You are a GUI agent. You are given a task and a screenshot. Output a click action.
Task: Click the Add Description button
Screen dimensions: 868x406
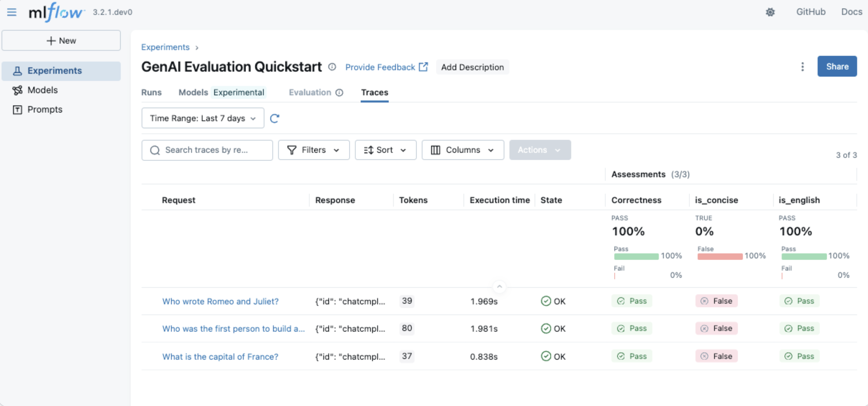(x=473, y=67)
